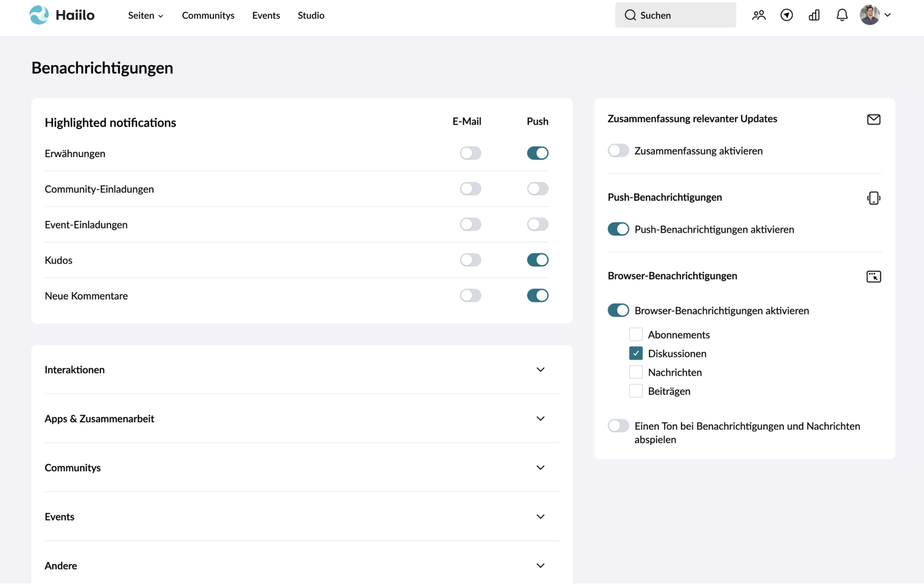Image resolution: width=924 pixels, height=584 pixels.
Task: Click the E-Mail column header
Action: (467, 122)
